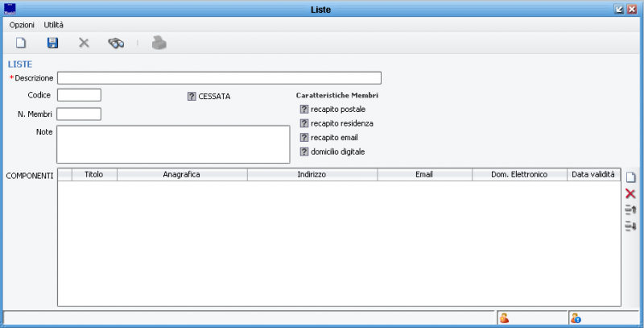Click the N. Membri input field

click(79, 114)
